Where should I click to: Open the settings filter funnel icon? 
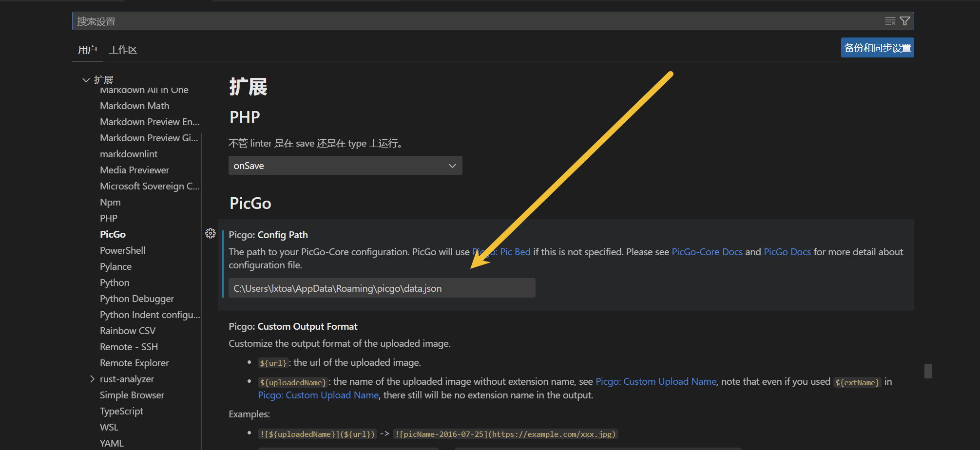tap(905, 21)
